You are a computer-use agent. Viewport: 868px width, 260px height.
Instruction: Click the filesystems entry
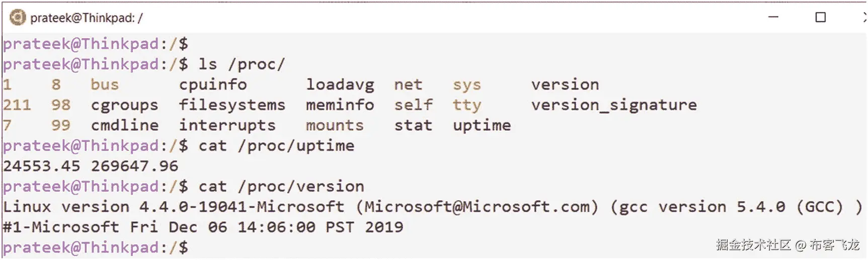coord(232,105)
